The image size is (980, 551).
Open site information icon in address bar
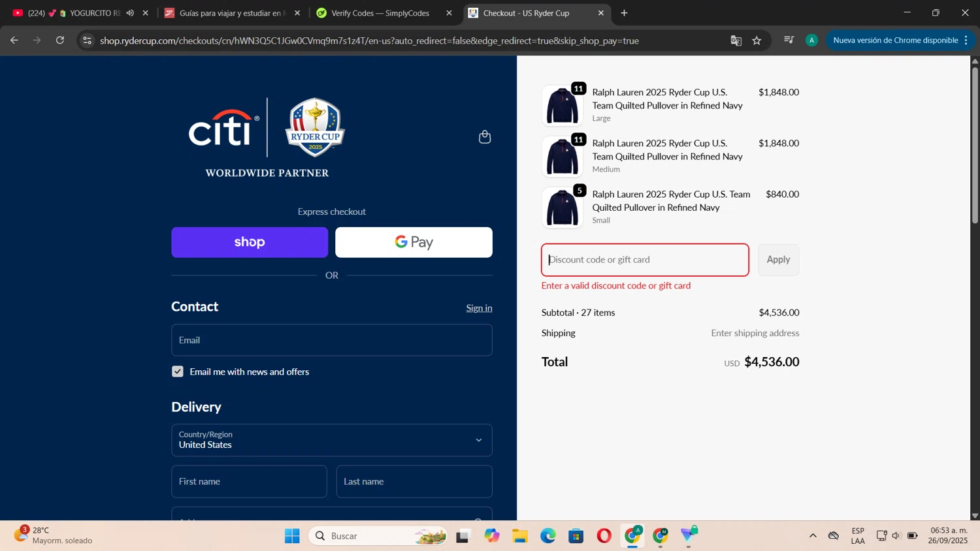pyautogui.click(x=87, y=40)
